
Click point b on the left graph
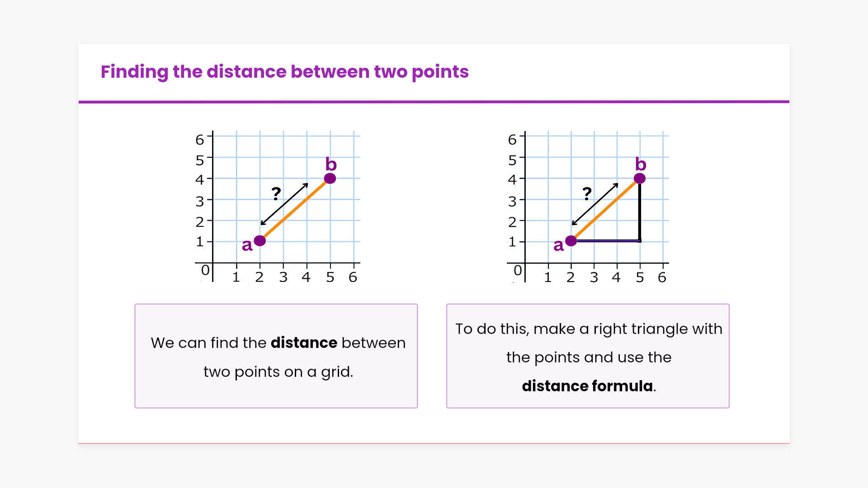(330, 178)
